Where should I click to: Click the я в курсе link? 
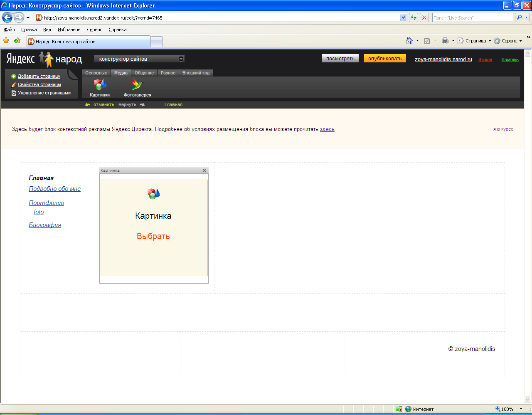(x=503, y=129)
